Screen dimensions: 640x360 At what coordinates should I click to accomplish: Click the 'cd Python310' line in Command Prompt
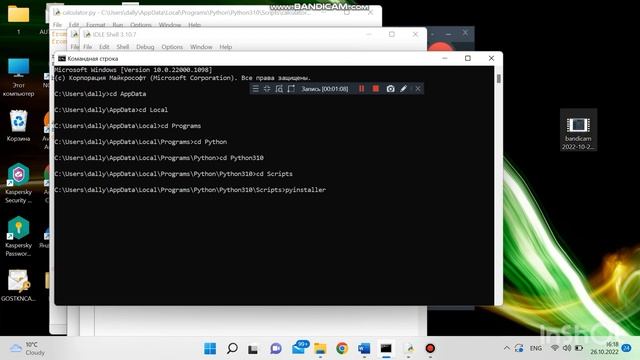[x=159, y=158]
